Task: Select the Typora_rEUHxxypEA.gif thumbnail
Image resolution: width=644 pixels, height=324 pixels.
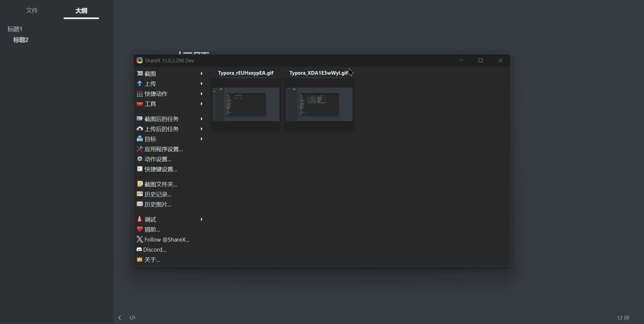Action: [246, 104]
